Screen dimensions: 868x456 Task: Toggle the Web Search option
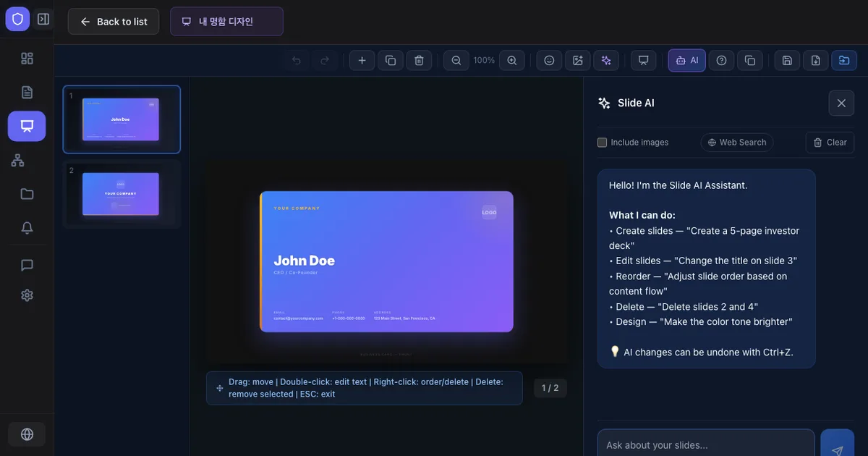[736, 143]
